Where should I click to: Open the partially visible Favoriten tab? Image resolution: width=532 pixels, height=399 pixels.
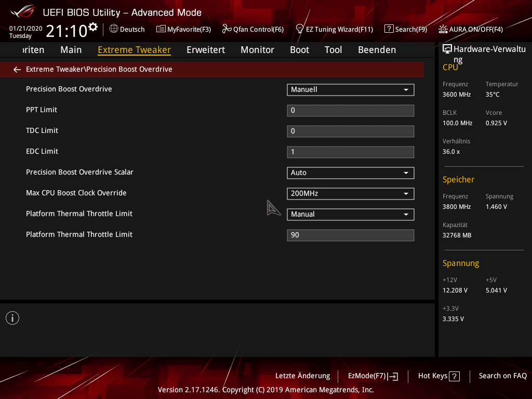[33, 50]
